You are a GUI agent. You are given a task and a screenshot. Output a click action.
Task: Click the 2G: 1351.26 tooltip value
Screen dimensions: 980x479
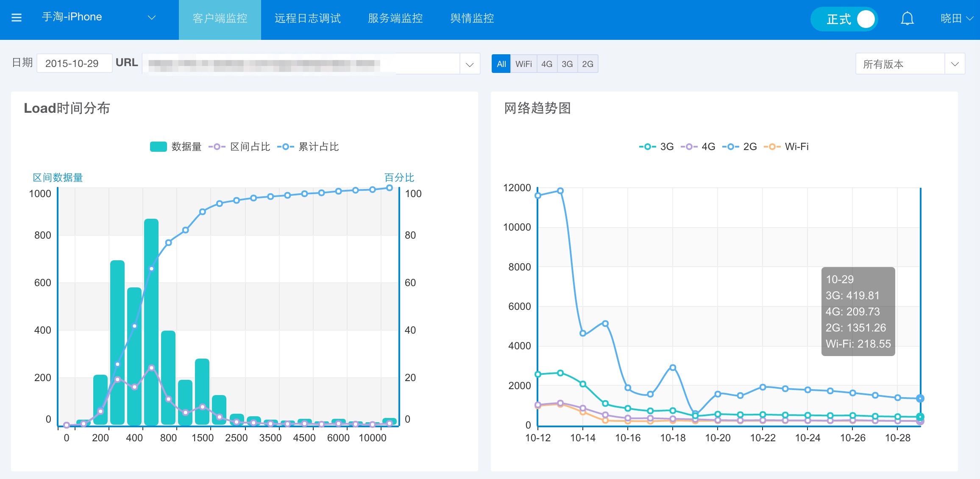click(x=856, y=328)
